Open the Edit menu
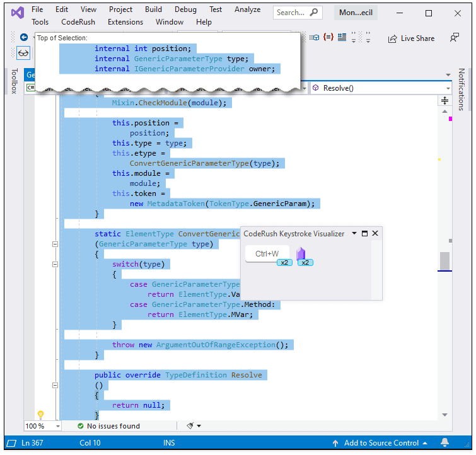This screenshot has height=455, width=476. pyautogui.click(x=62, y=9)
